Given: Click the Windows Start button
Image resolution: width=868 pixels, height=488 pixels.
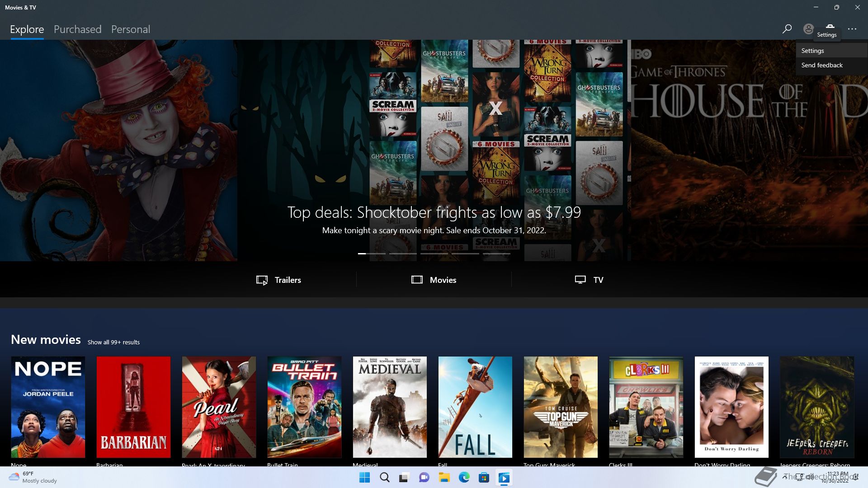Looking at the screenshot, I should (x=364, y=478).
